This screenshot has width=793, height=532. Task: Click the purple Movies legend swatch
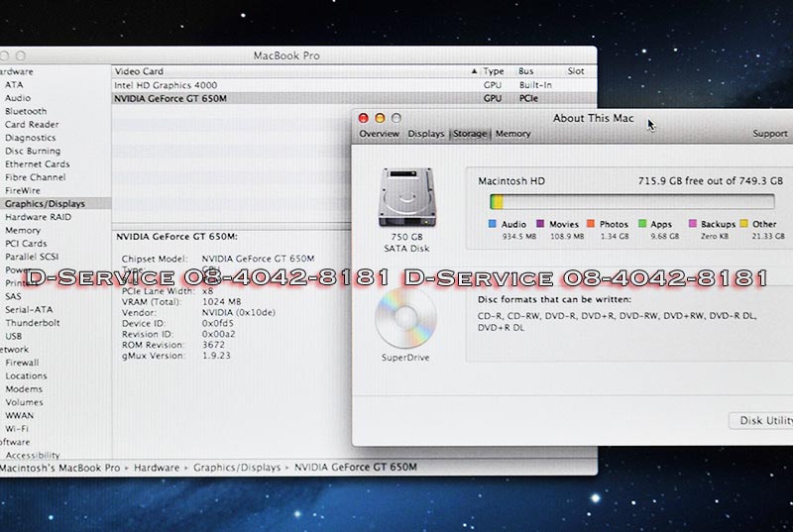click(540, 224)
